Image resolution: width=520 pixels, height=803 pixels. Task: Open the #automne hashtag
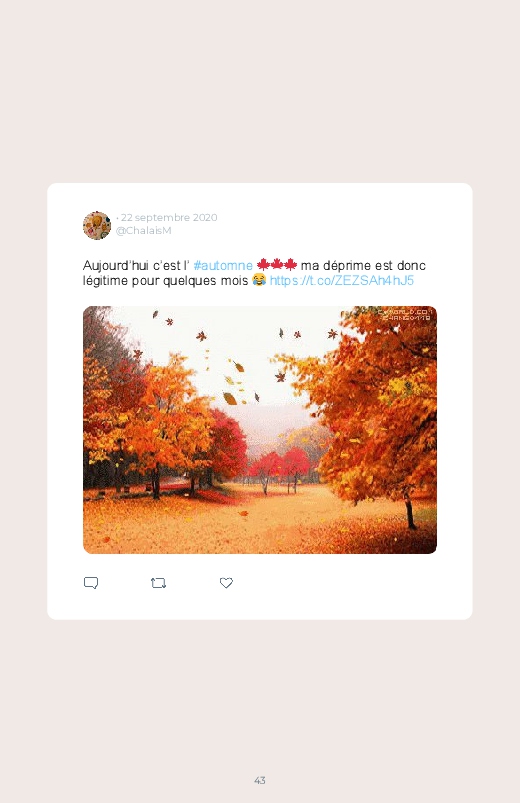223,265
